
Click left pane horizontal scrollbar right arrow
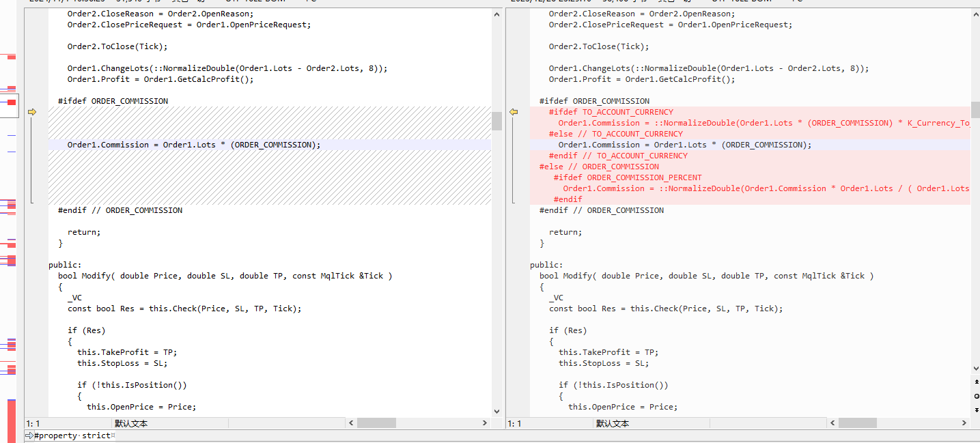coord(486,423)
